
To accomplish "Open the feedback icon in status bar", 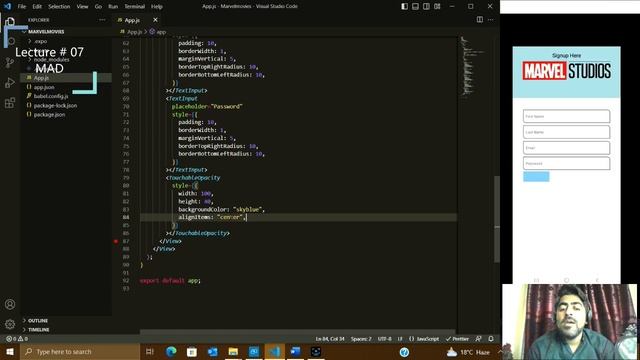I will point(478,339).
